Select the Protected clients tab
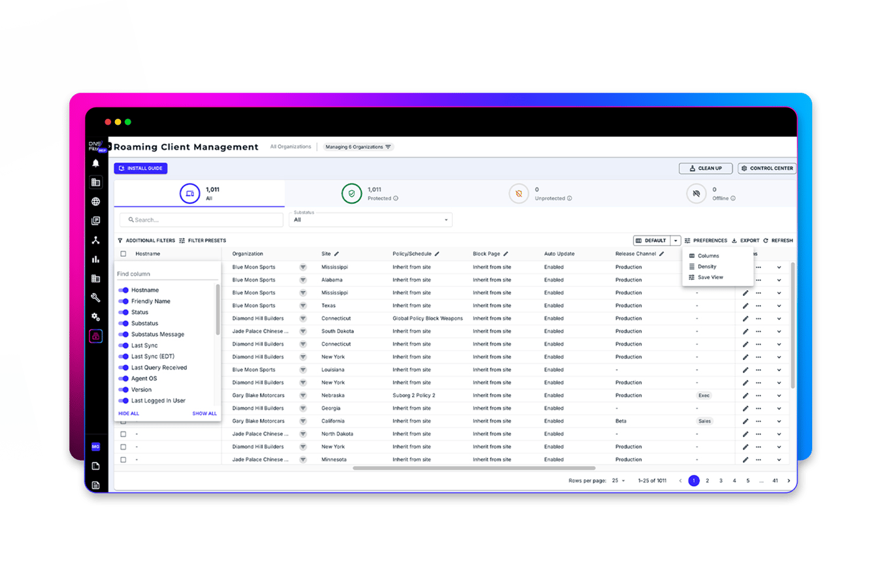This screenshot has height=588, width=882. [370, 194]
